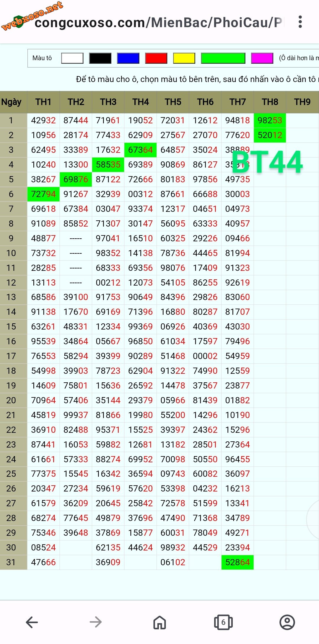Open the tab switcher showing 6 tabs
Screen dimensions: 319x644
click(x=223, y=622)
